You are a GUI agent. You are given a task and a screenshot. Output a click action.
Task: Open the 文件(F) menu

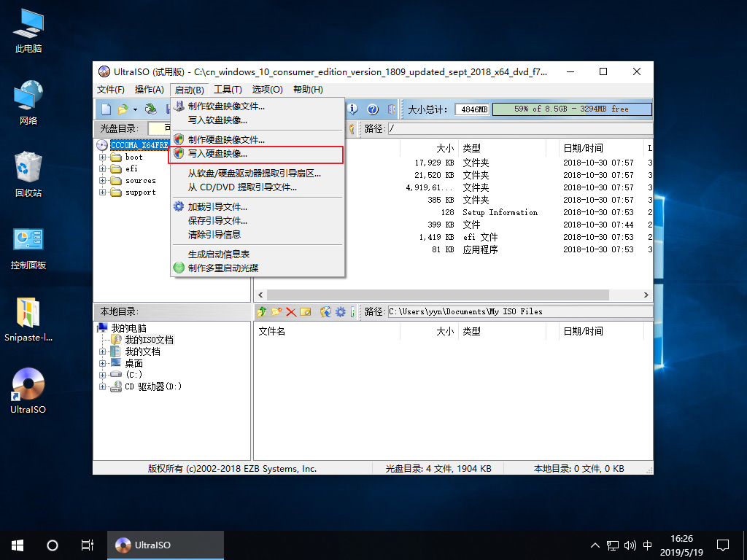coord(111,90)
